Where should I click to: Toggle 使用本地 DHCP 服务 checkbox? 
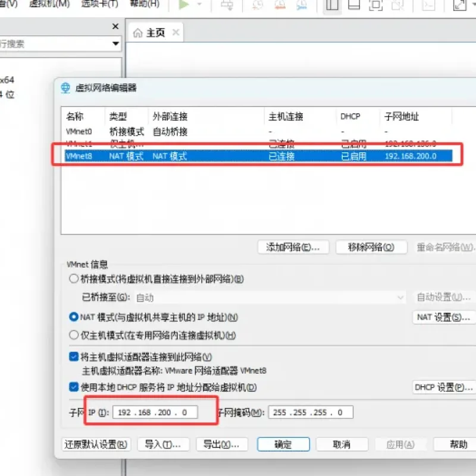pyautogui.click(x=74, y=387)
